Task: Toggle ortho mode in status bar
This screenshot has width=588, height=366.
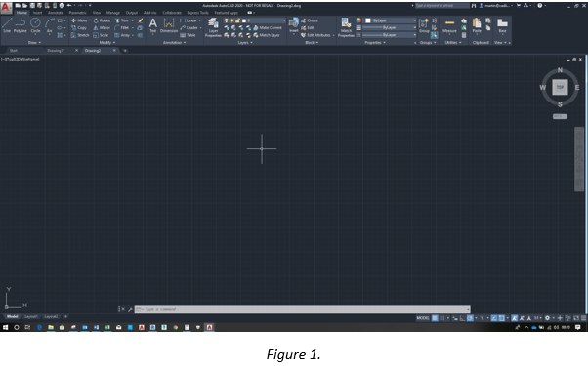Action: click(462, 318)
